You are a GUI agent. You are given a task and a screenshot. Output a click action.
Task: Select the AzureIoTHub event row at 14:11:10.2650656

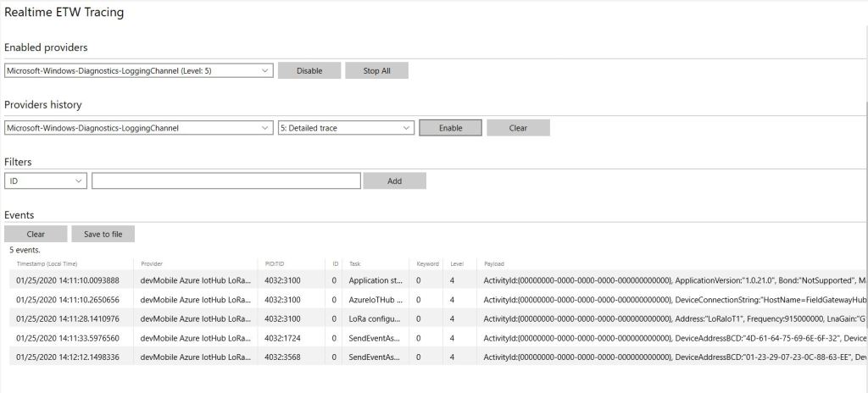pyautogui.click(x=68, y=299)
